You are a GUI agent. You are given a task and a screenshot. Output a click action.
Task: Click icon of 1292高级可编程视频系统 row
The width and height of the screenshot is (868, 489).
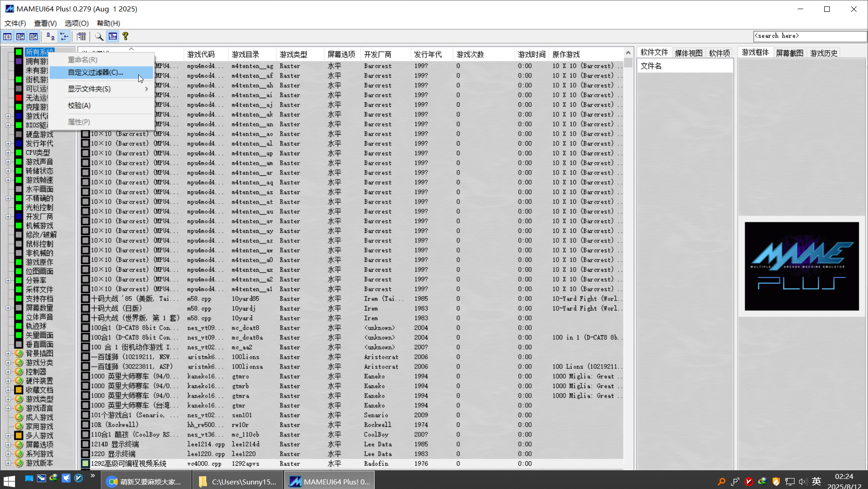click(85, 463)
